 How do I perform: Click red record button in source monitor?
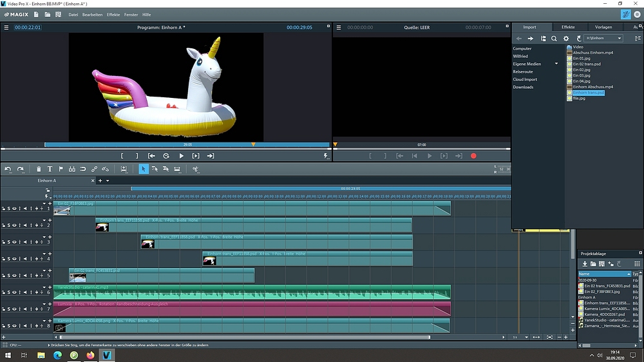[473, 156]
